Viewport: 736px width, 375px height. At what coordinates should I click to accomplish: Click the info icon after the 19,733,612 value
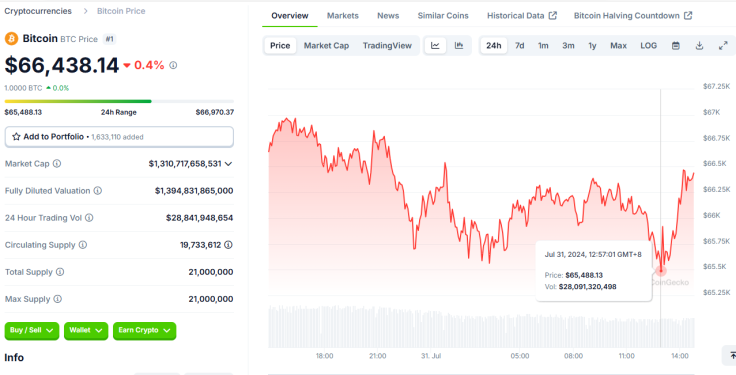point(229,245)
